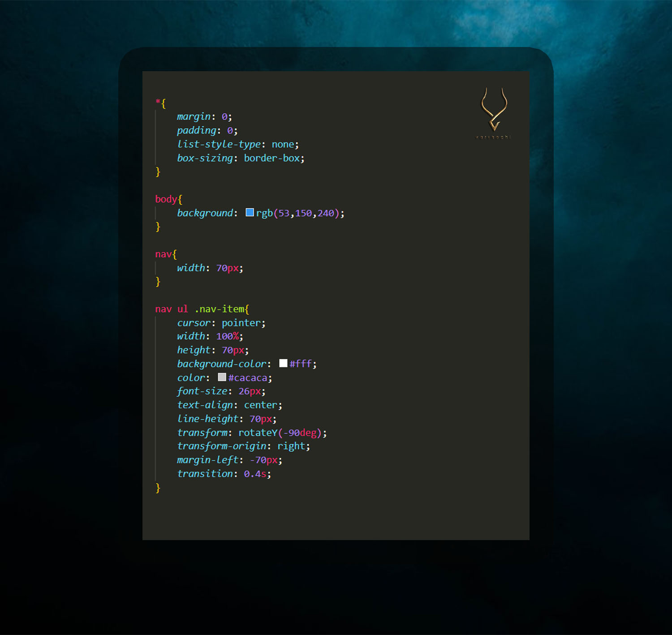672x635 pixels.
Task: Click the margin property in the universal rule
Action: tap(194, 116)
